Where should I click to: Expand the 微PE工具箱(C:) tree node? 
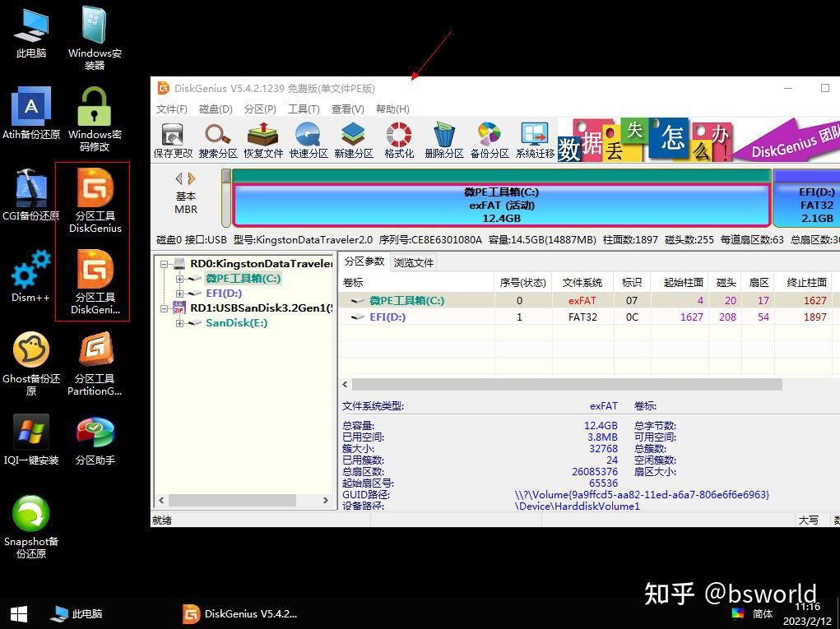click(x=179, y=279)
